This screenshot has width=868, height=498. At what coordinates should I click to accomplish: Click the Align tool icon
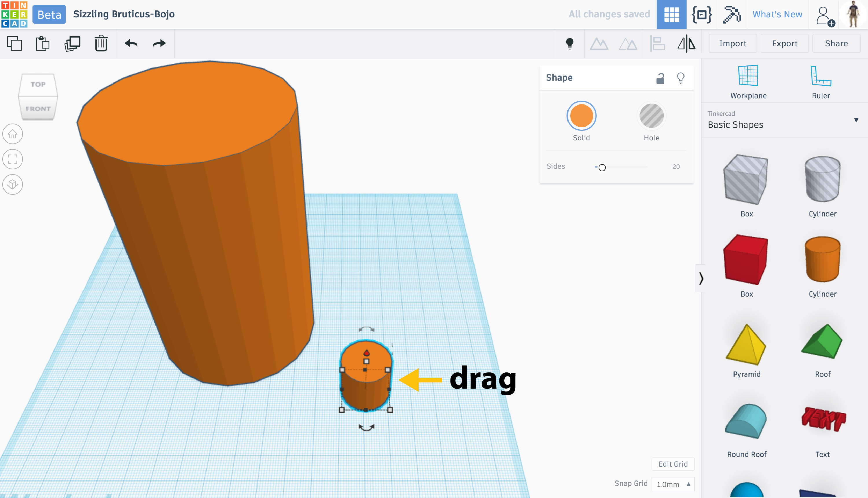657,43
